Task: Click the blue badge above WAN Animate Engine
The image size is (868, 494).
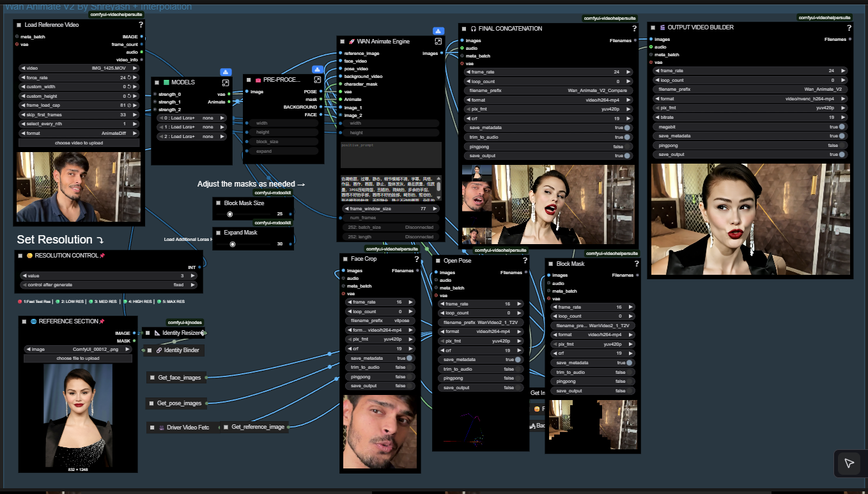Action: point(438,31)
